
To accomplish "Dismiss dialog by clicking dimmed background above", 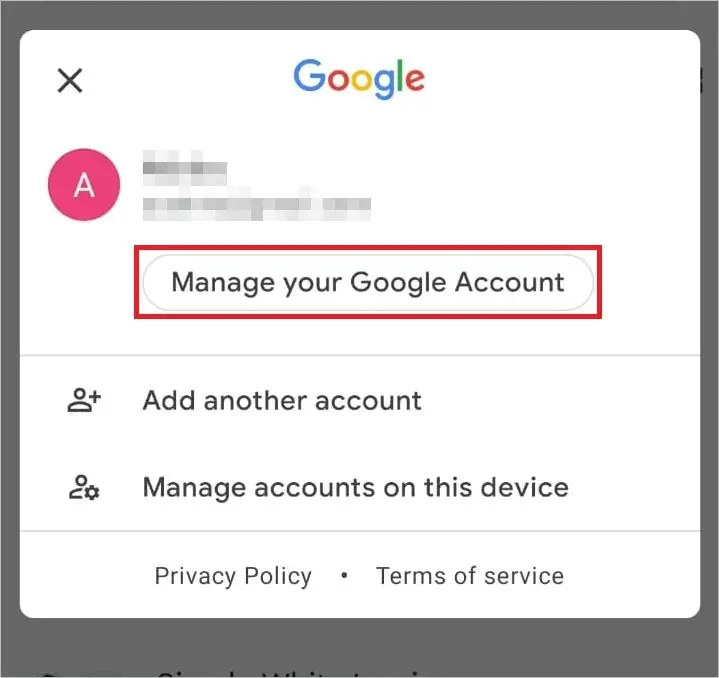I will pos(360,14).
